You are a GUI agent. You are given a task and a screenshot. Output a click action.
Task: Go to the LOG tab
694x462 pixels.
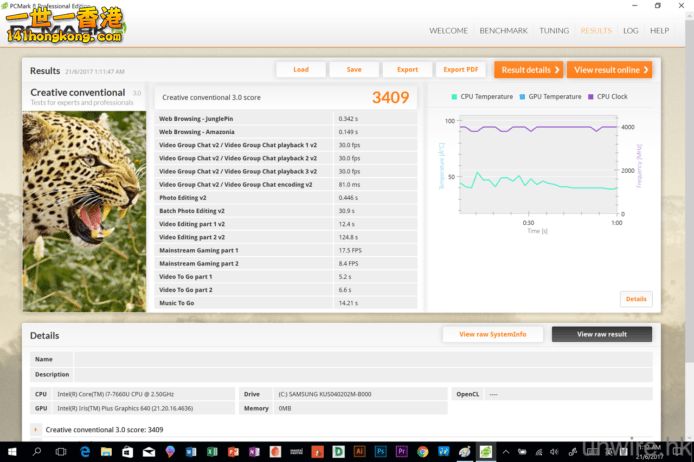coord(631,31)
